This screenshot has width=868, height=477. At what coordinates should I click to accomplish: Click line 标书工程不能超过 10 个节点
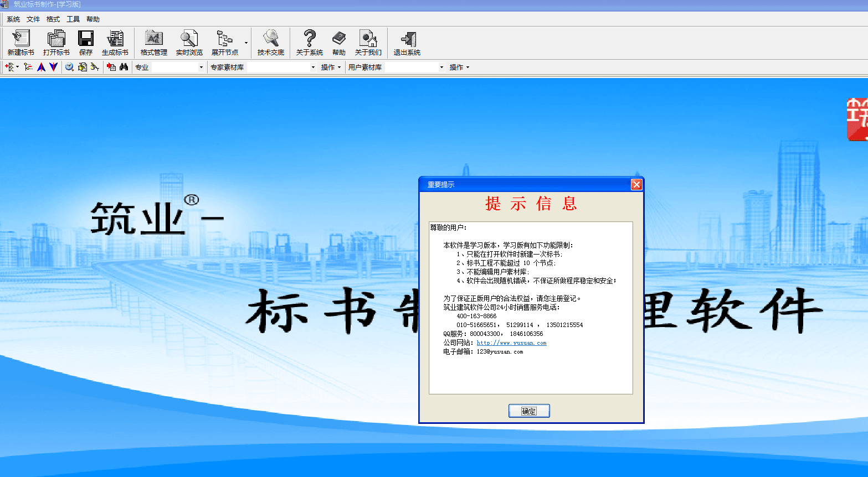(506, 263)
